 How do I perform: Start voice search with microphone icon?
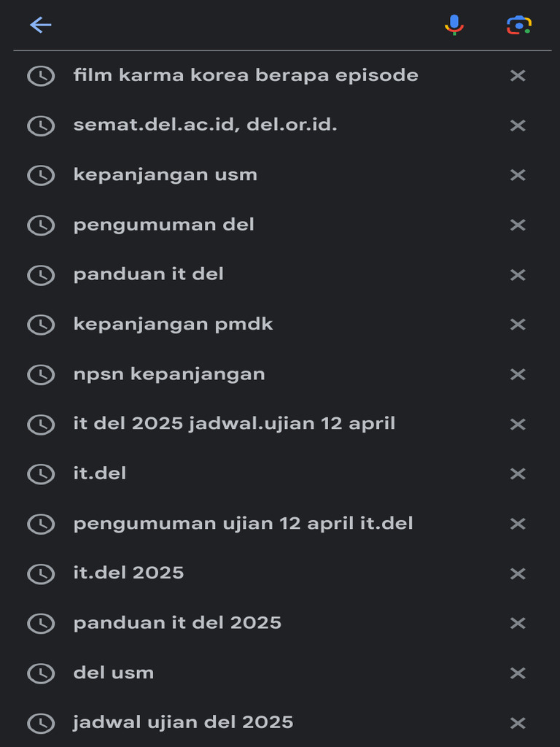pyautogui.click(x=454, y=25)
